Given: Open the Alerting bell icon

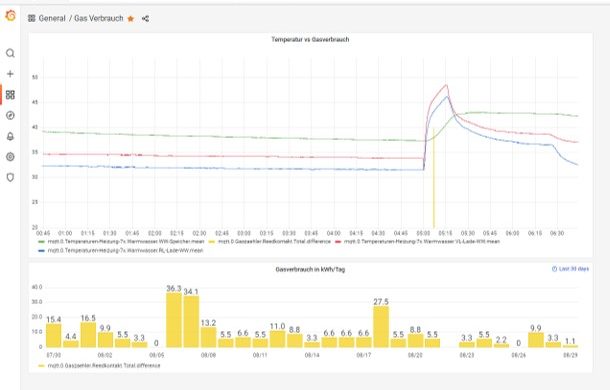Looking at the screenshot, I should point(11,136).
